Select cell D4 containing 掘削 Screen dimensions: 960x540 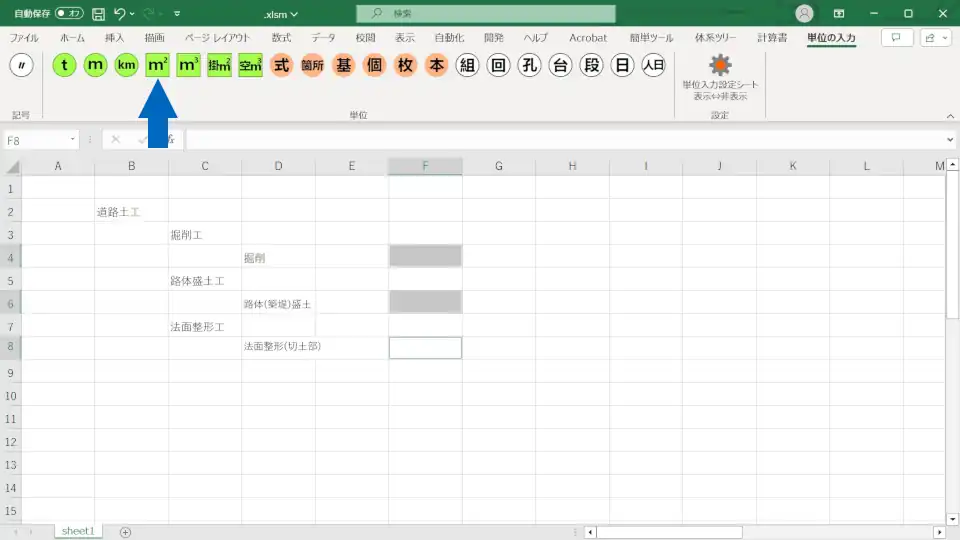[278, 257]
